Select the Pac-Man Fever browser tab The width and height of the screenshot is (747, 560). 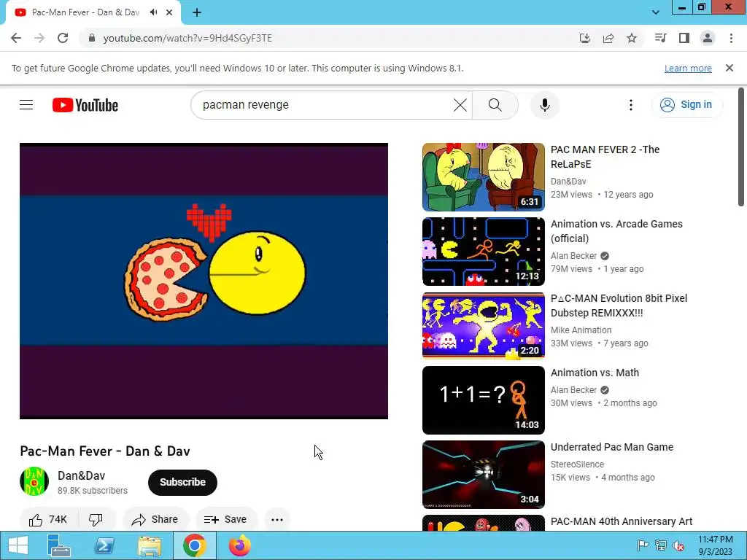coord(85,12)
